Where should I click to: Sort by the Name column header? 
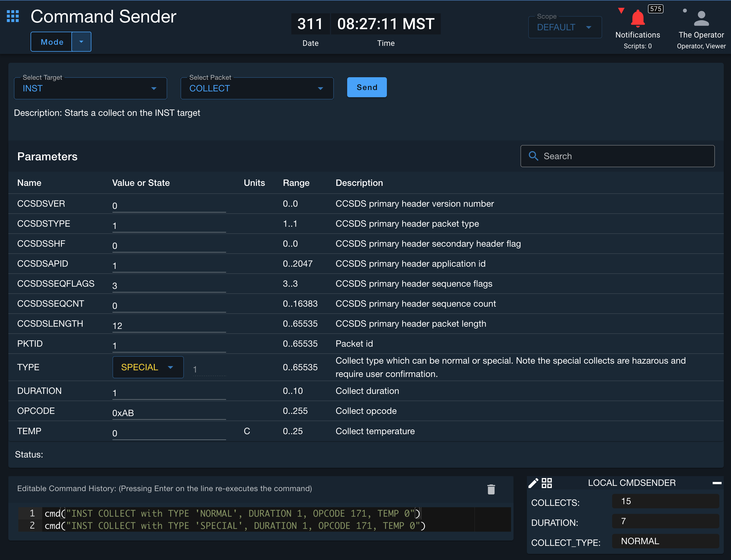pyautogui.click(x=29, y=183)
